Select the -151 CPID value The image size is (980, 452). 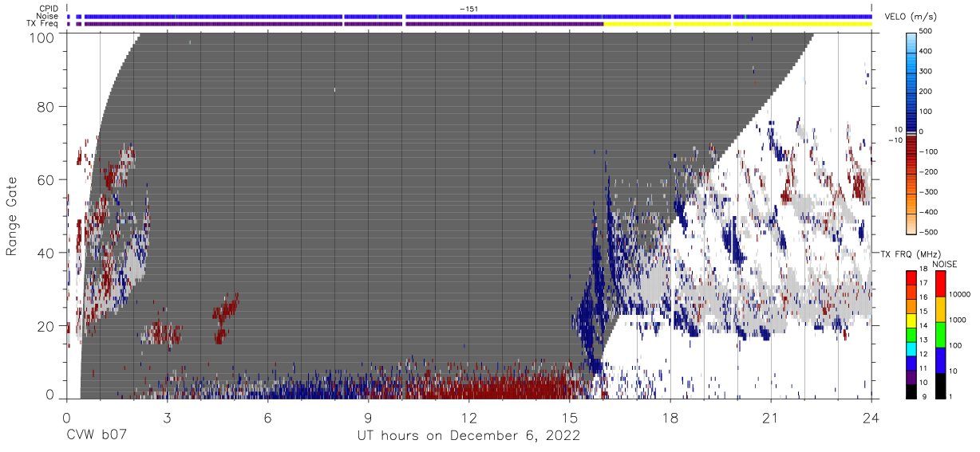coord(468,8)
